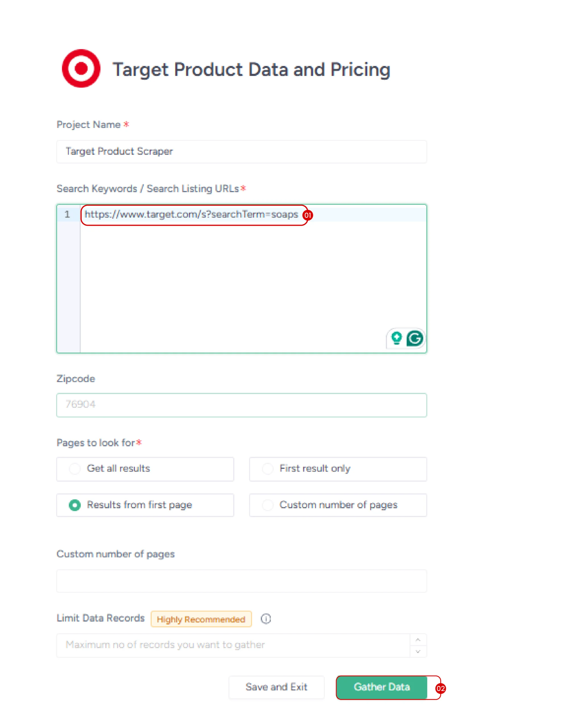Click the Highly Recommended badge
The image size is (581, 728).
click(201, 619)
